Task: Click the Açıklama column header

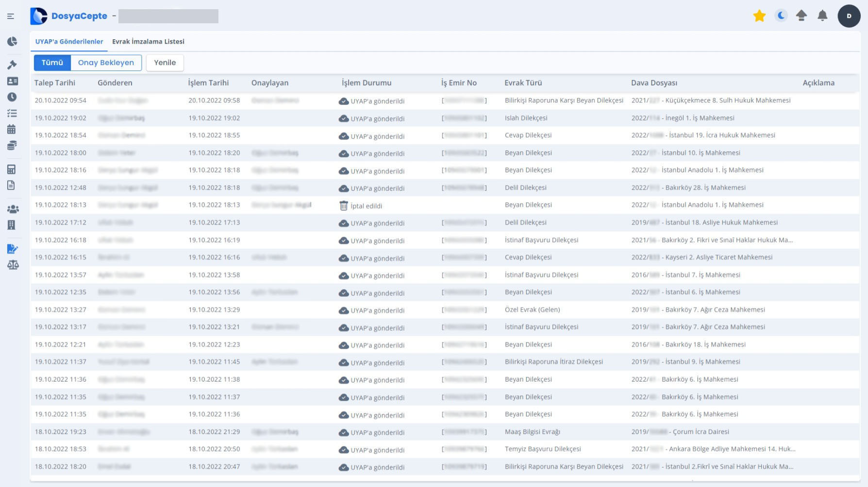Action: 819,83
